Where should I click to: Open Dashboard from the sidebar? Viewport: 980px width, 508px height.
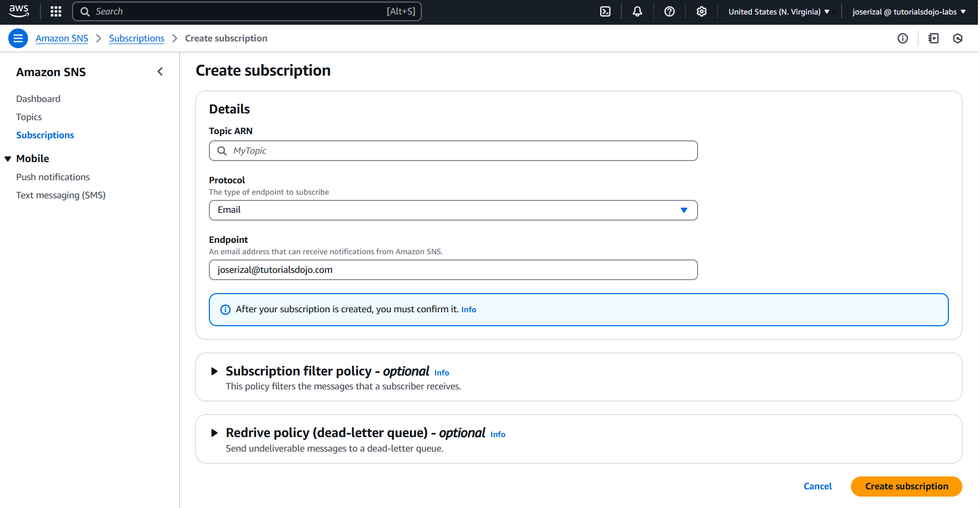point(38,99)
